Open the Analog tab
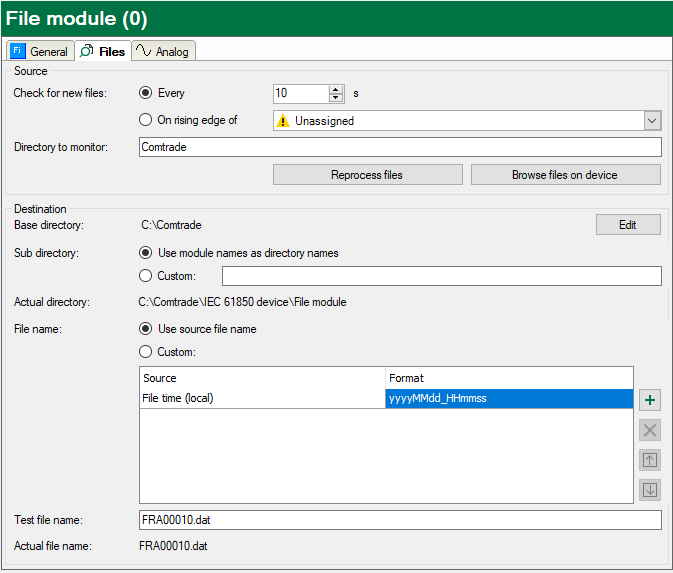 coord(163,51)
